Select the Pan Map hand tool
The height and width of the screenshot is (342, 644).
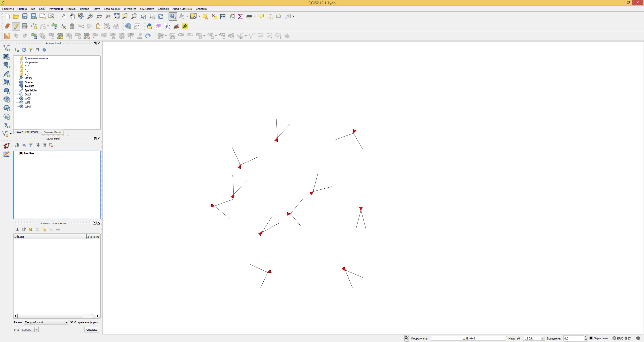pyautogui.click(x=72, y=16)
